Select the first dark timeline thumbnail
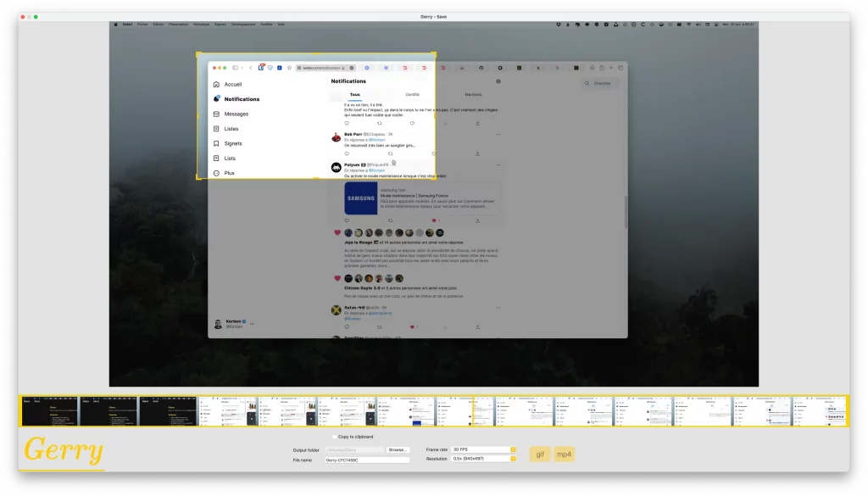The image size is (868, 496). pyautogui.click(x=50, y=410)
